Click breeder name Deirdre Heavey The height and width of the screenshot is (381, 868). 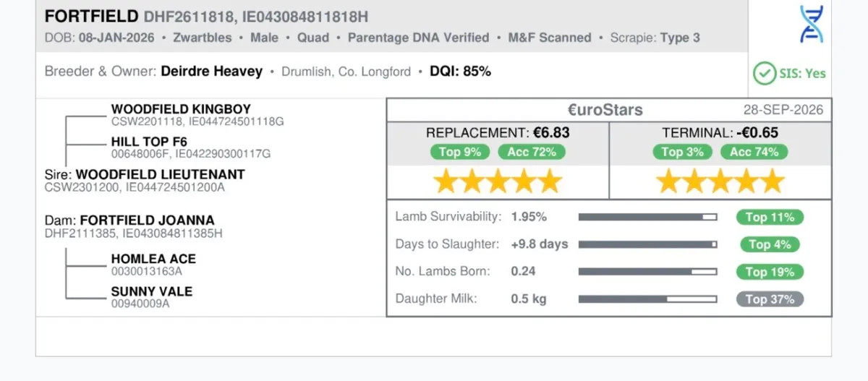[212, 72]
